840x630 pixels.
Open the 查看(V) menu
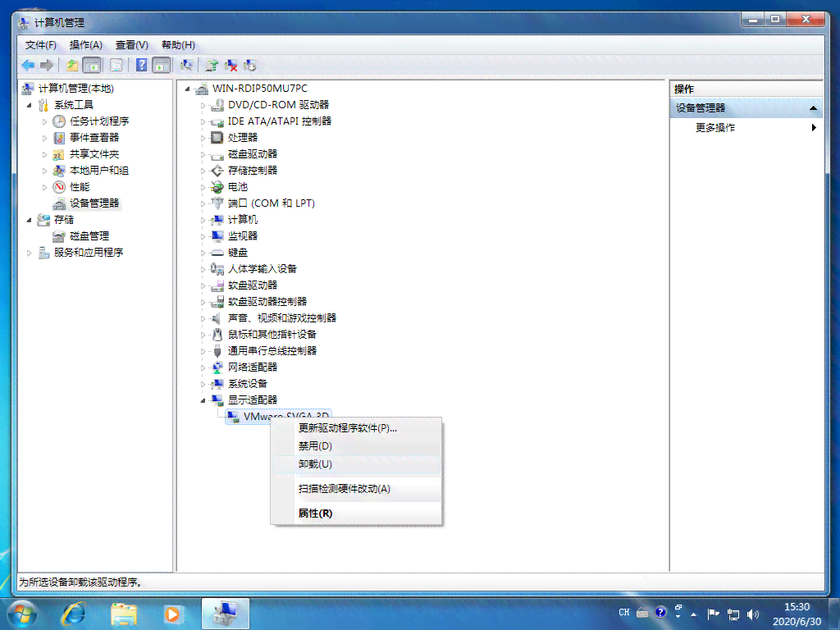(x=132, y=45)
